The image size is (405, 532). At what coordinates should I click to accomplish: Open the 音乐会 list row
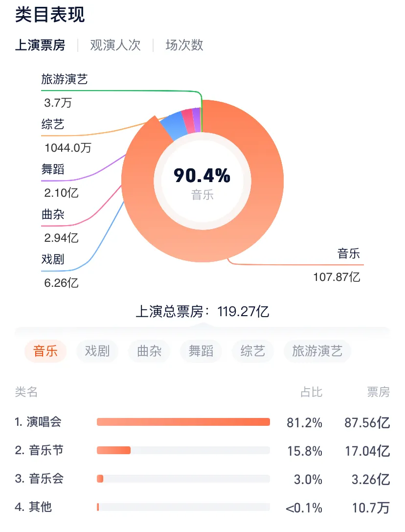tap(202, 479)
